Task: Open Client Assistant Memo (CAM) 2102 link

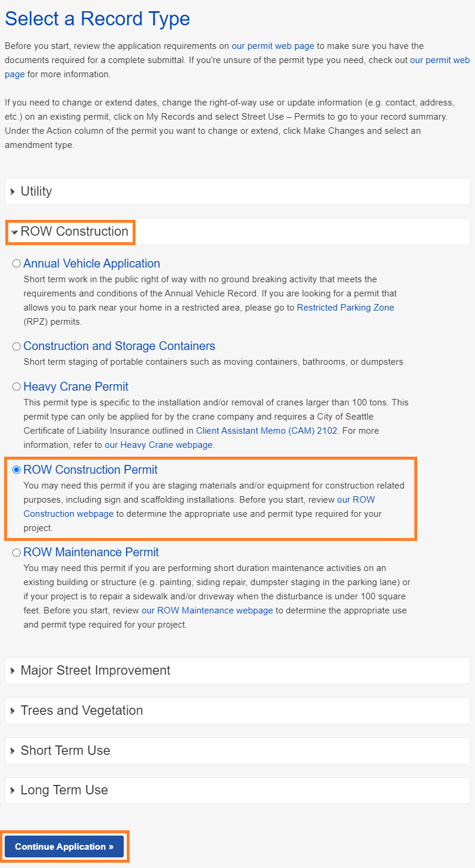Action: [x=266, y=431]
